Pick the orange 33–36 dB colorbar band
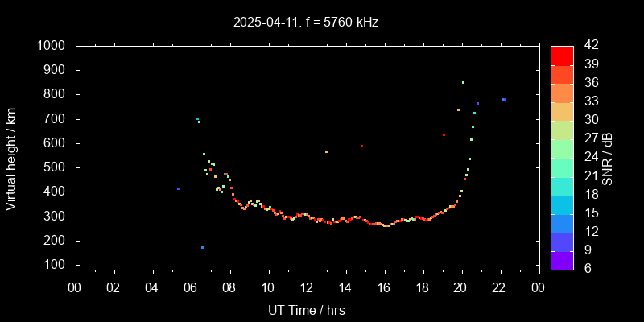Image resolution: width=644 pixels, height=322 pixels. (x=562, y=92)
